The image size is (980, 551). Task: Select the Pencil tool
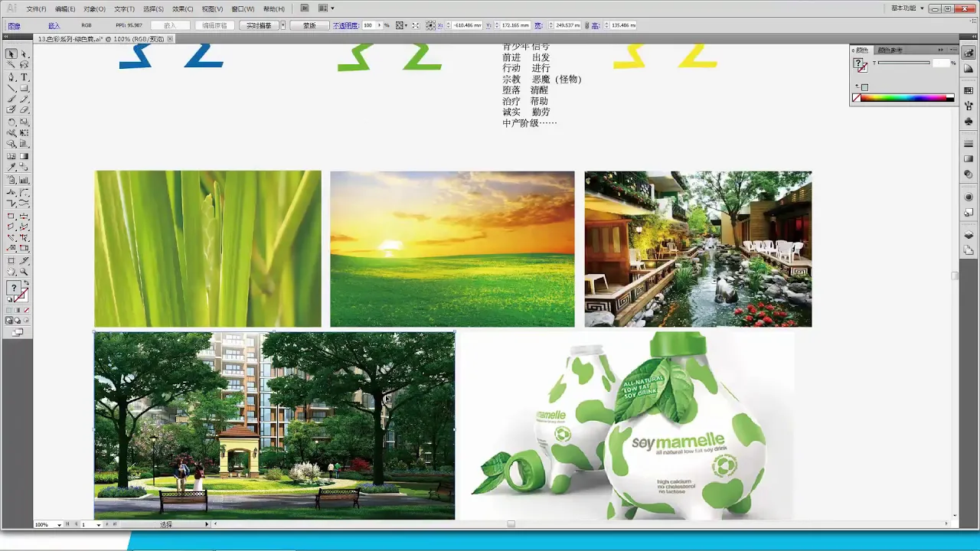24,99
